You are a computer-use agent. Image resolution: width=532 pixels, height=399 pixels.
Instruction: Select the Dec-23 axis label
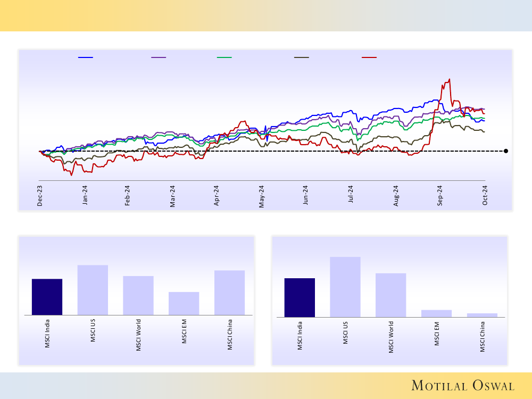click(40, 195)
